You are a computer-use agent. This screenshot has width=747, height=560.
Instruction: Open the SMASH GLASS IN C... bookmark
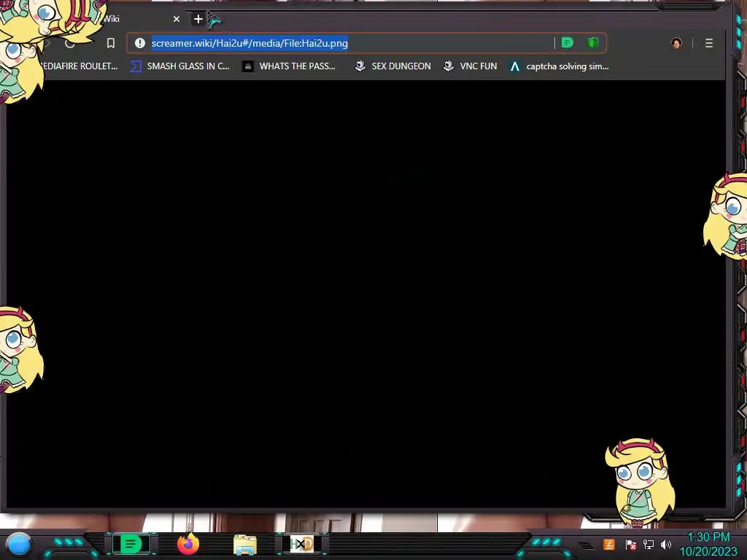click(179, 66)
